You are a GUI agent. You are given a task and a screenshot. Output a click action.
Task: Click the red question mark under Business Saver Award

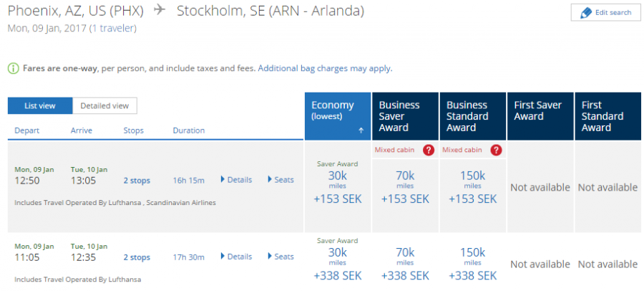[x=429, y=151]
